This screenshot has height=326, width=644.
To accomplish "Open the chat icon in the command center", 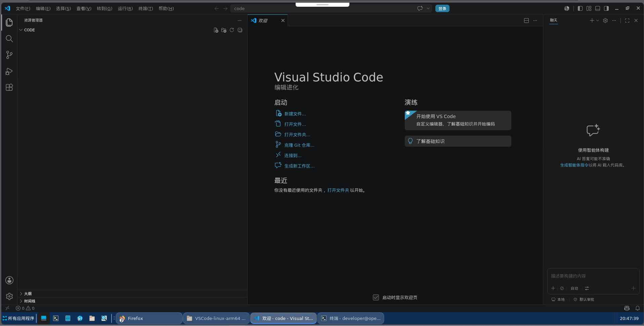I will coord(420,8).
